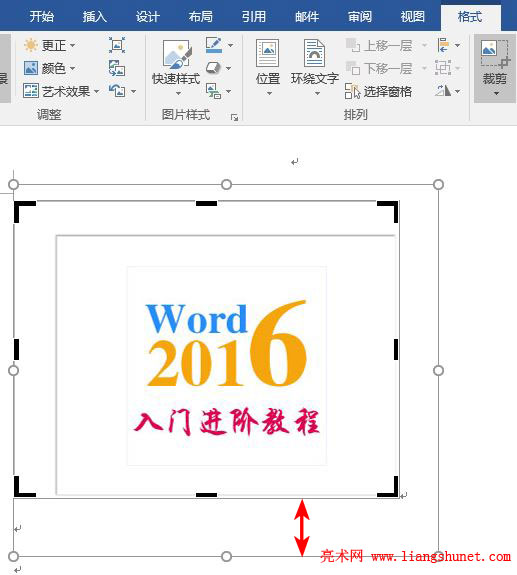Expand the picture border dropdown arrow
The image size is (517, 575).
pyautogui.click(x=230, y=45)
